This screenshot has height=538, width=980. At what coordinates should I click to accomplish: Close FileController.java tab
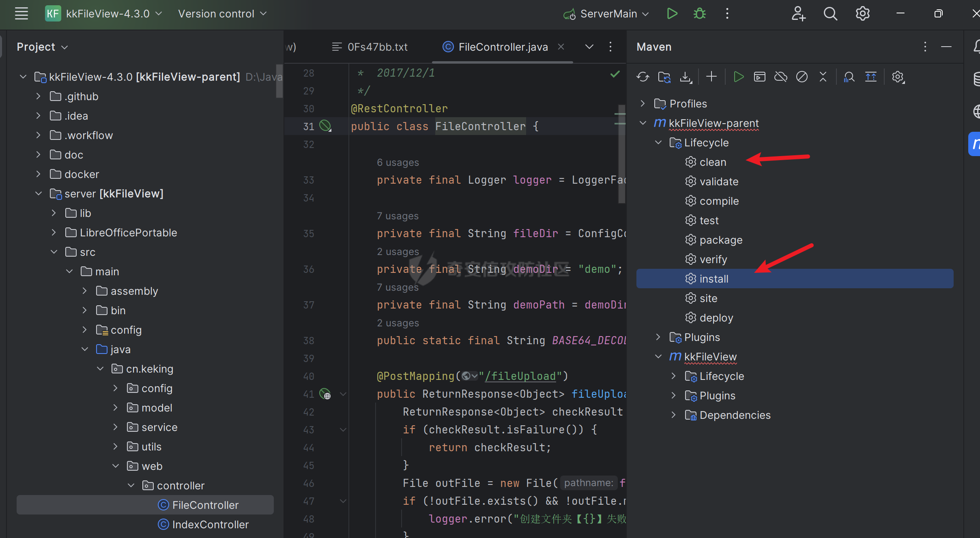[x=561, y=47]
